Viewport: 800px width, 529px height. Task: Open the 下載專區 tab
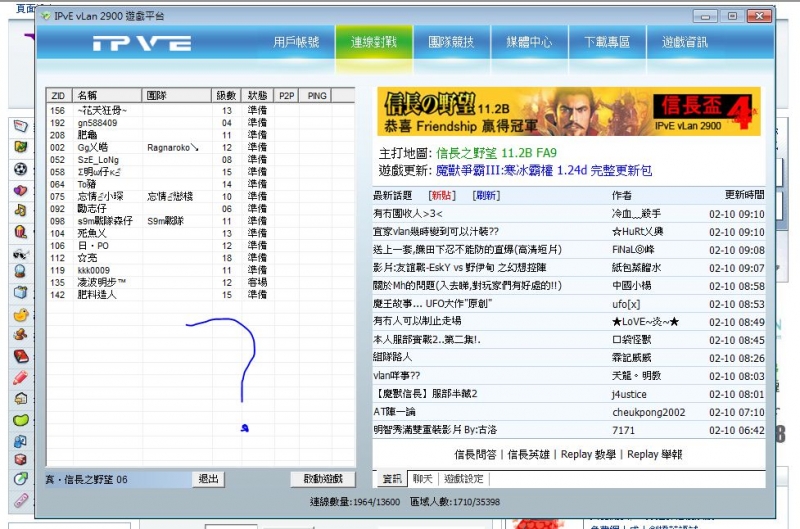pyautogui.click(x=607, y=42)
